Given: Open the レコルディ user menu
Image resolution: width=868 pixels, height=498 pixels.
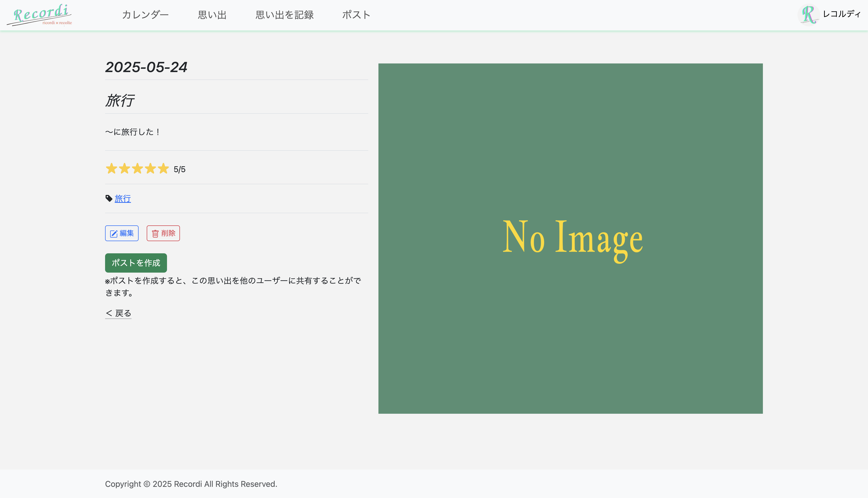Looking at the screenshot, I should click(842, 14).
